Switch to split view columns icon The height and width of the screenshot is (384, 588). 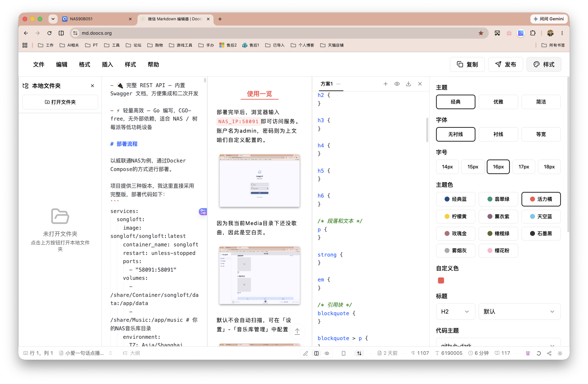click(316, 353)
